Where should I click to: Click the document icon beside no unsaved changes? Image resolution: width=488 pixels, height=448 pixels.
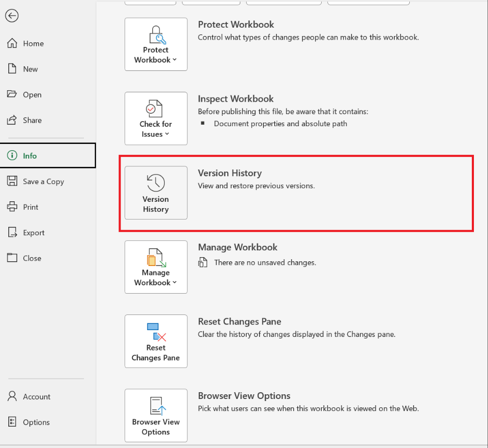point(203,262)
